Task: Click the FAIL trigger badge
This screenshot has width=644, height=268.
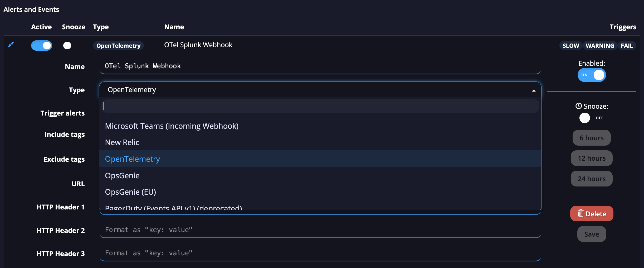Action: [627, 46]
